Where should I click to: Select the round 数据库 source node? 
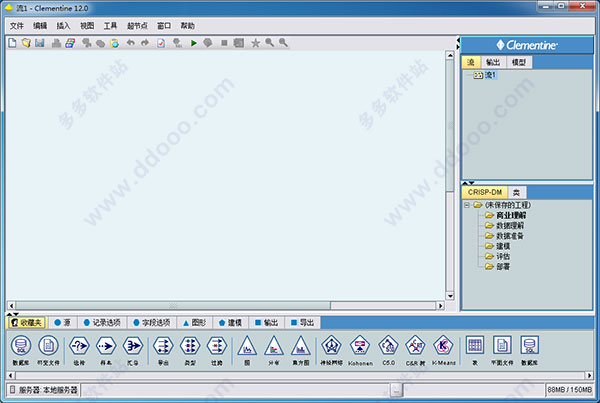pos(21,350)
